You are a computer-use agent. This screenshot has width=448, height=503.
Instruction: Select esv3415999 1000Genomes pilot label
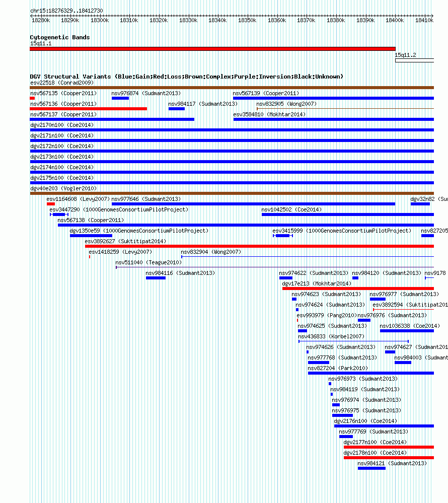tap(341, 231)
